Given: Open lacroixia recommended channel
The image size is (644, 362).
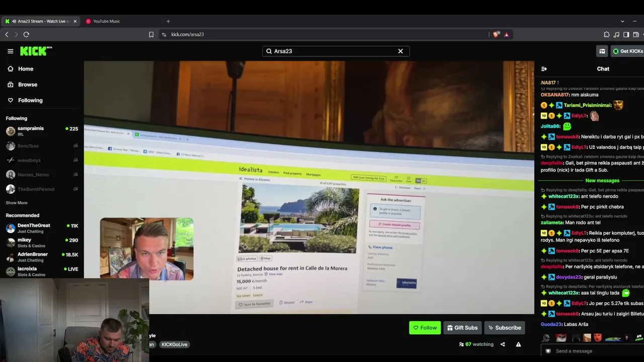Looking at the screenshot, I should click(x=42, y=271).
